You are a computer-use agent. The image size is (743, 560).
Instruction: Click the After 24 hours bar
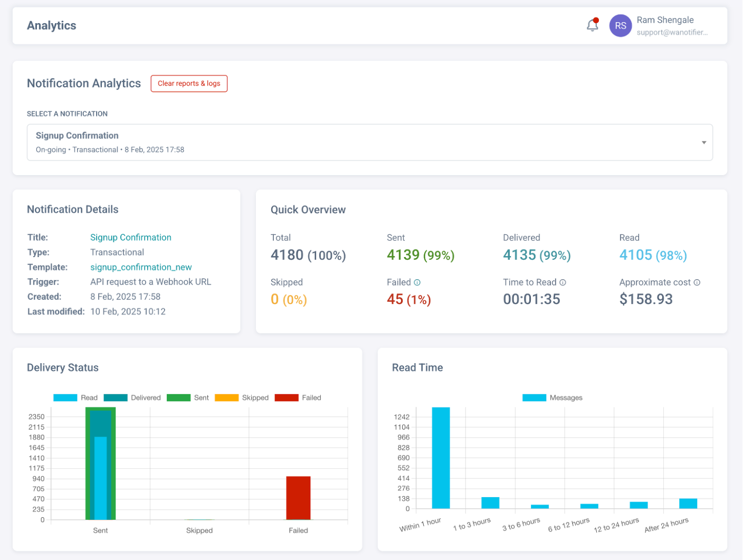point(688,504)
